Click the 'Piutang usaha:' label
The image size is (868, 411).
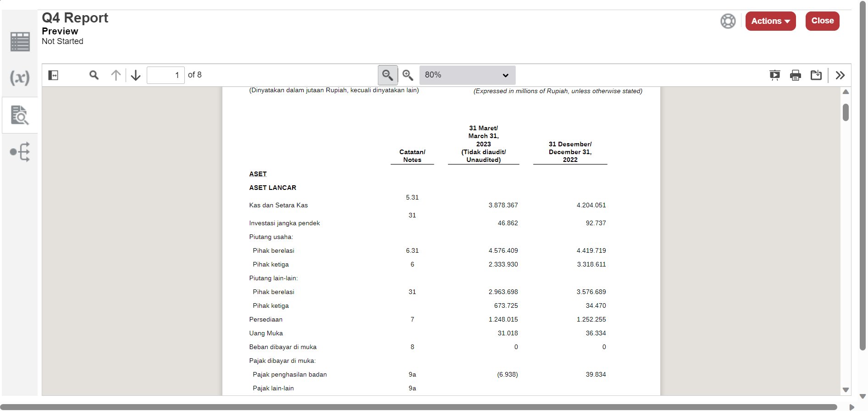[x=271, y=237]
